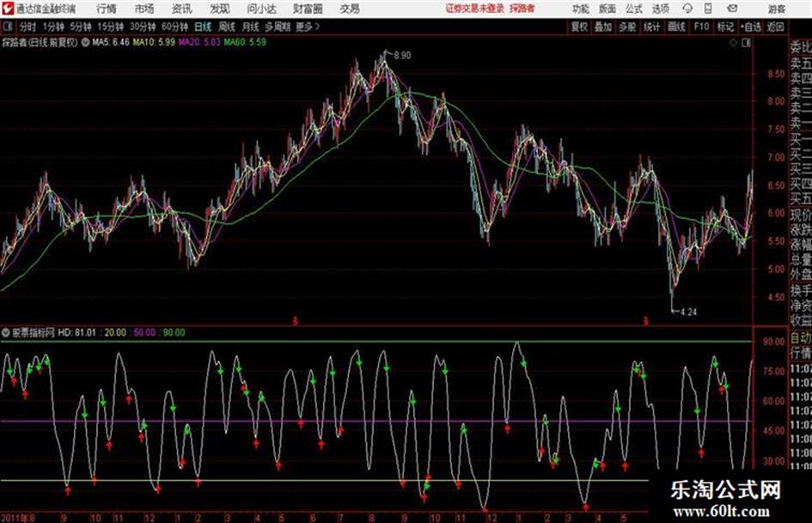The width and height of the screenshot is (812, 523).
Task: Click the 复权 toolbar button
Action: (579, 27)
